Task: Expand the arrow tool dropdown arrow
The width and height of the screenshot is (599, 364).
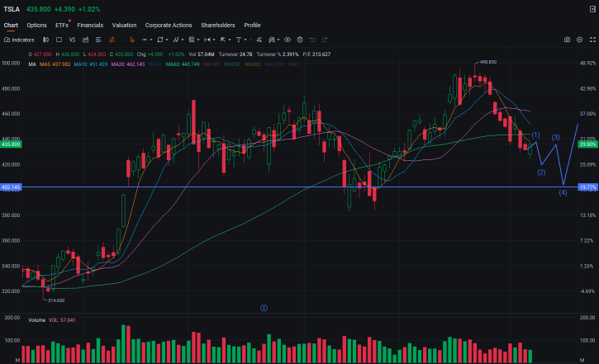Action: tap(230, 40)
